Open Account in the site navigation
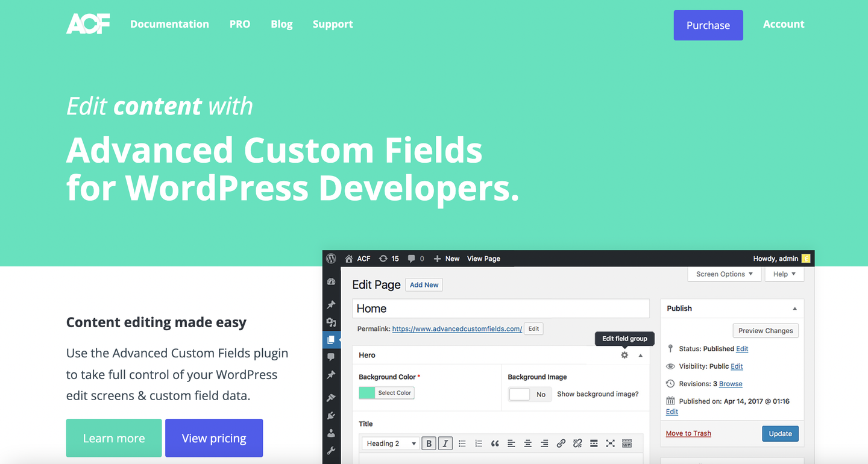Screen dimensions: 868x464 (x=784, y=24)
